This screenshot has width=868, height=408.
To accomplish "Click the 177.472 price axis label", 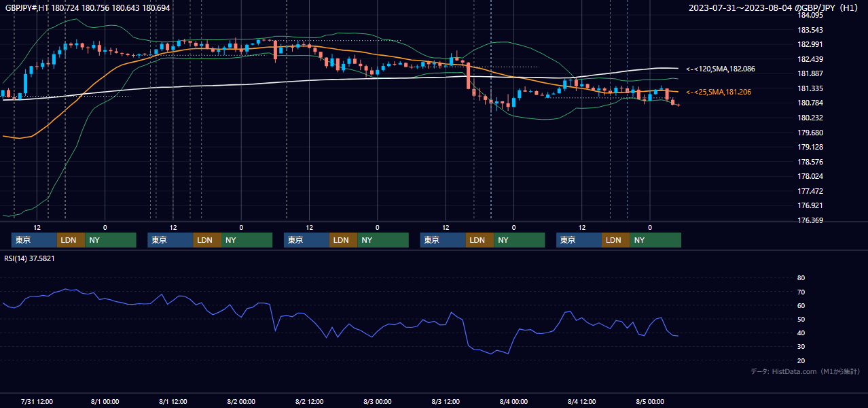I will click(810, 191).
